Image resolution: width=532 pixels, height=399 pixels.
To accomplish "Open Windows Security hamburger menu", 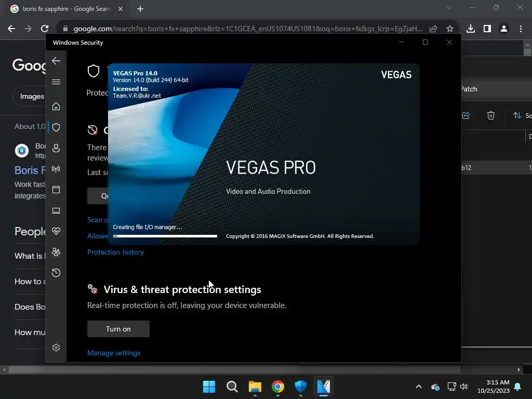I will (x=56, y=82).
